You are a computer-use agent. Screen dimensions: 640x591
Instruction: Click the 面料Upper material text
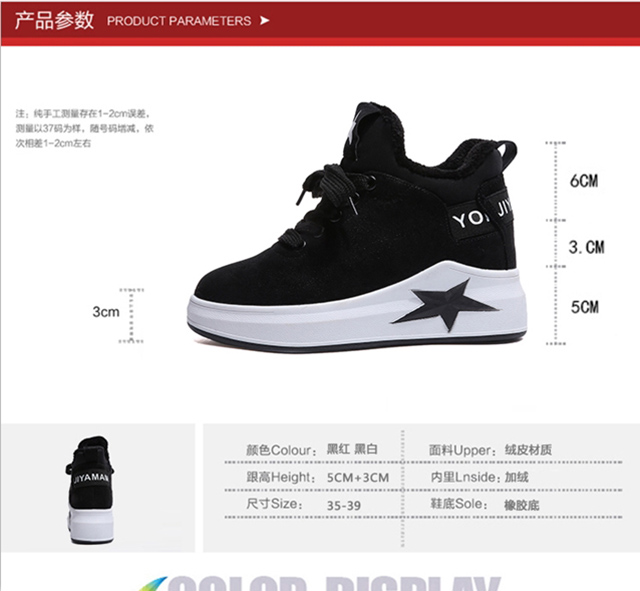coord(491,450)
